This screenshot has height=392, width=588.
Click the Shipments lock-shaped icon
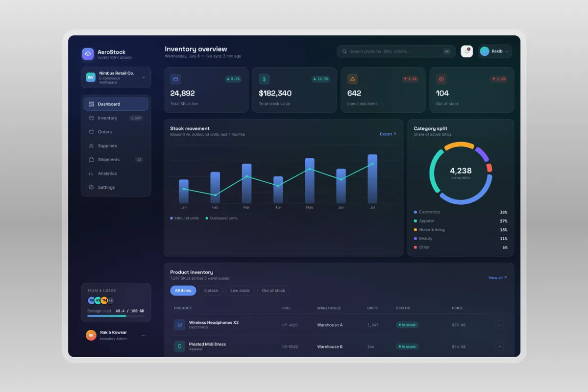(x=91, y=159)
